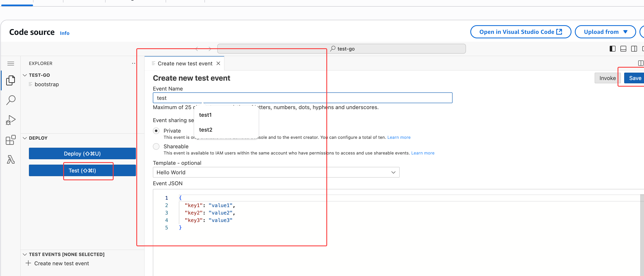
Task: Open the Run and Debug icon
Action: click(x=11, y=120)
